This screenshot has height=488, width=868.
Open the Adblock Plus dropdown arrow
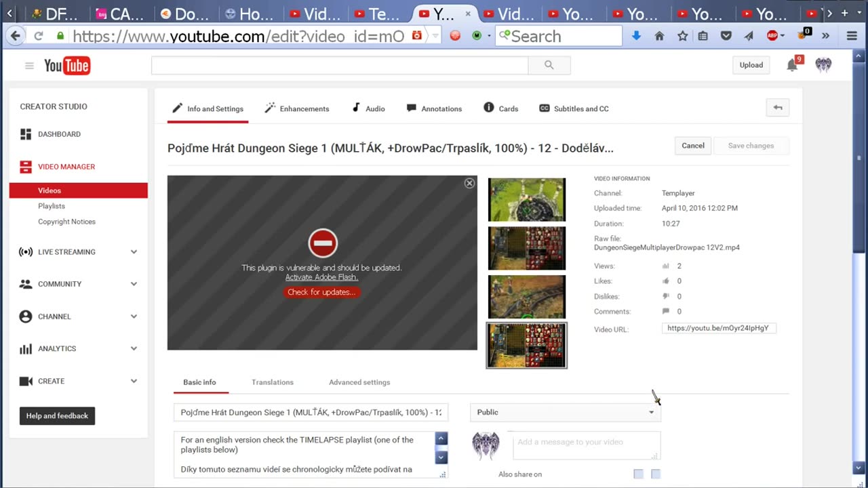(783, 36)
